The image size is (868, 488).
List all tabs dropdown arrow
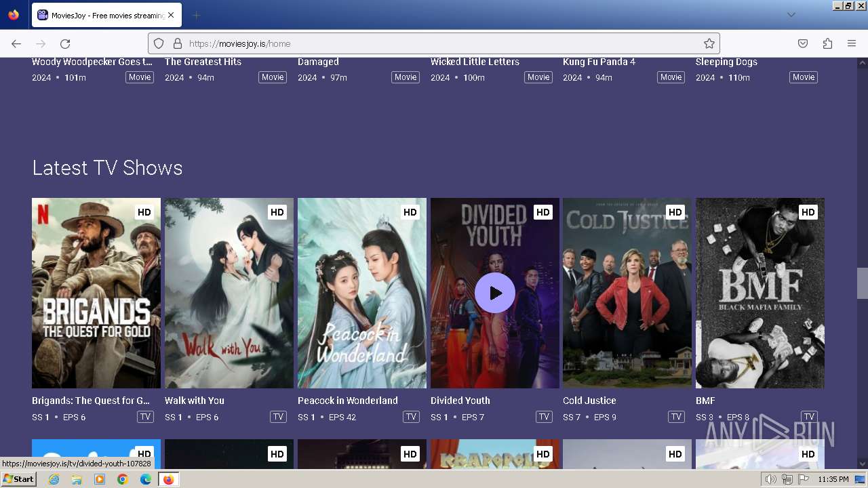791,15
